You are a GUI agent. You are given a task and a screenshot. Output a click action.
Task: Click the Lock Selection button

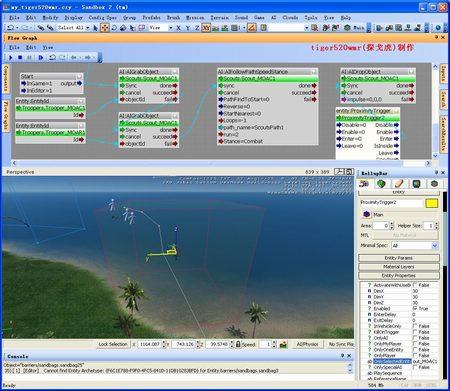113,344
